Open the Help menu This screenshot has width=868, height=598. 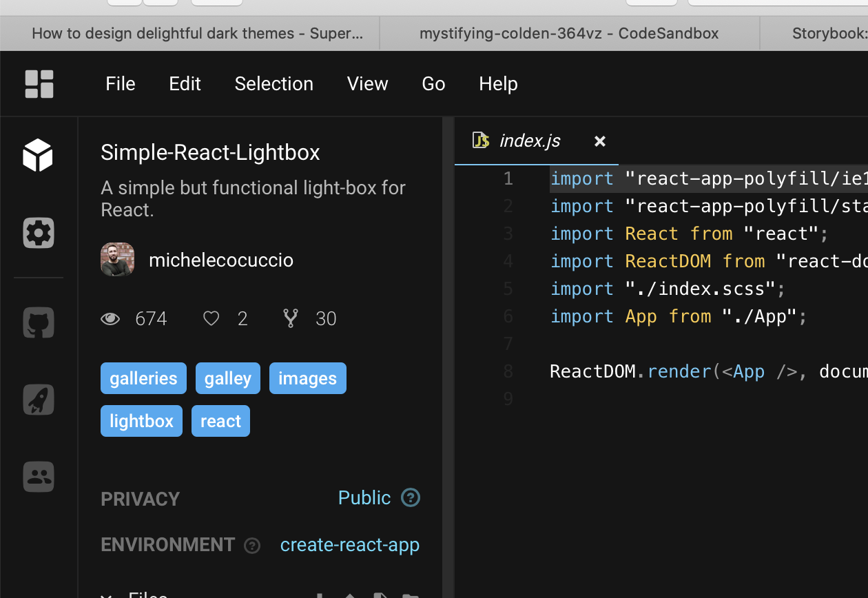[x=499, y=84]
